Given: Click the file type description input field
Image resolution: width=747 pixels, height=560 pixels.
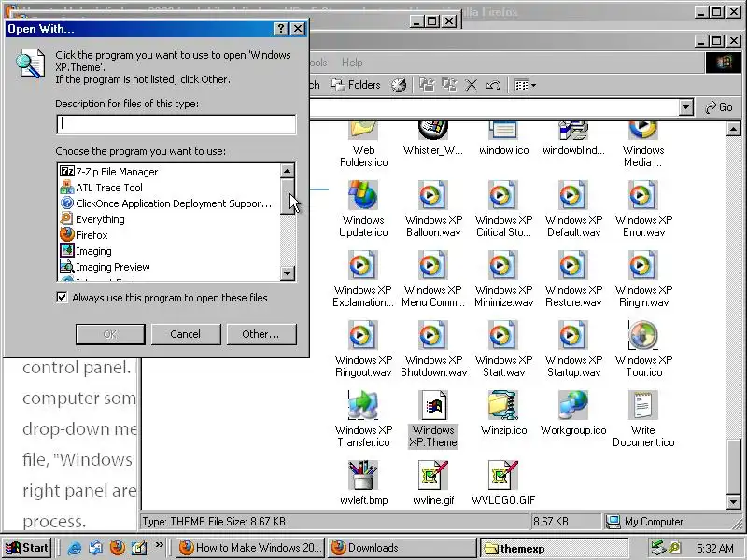Looking at the screenshot, I should coord(176,124).
